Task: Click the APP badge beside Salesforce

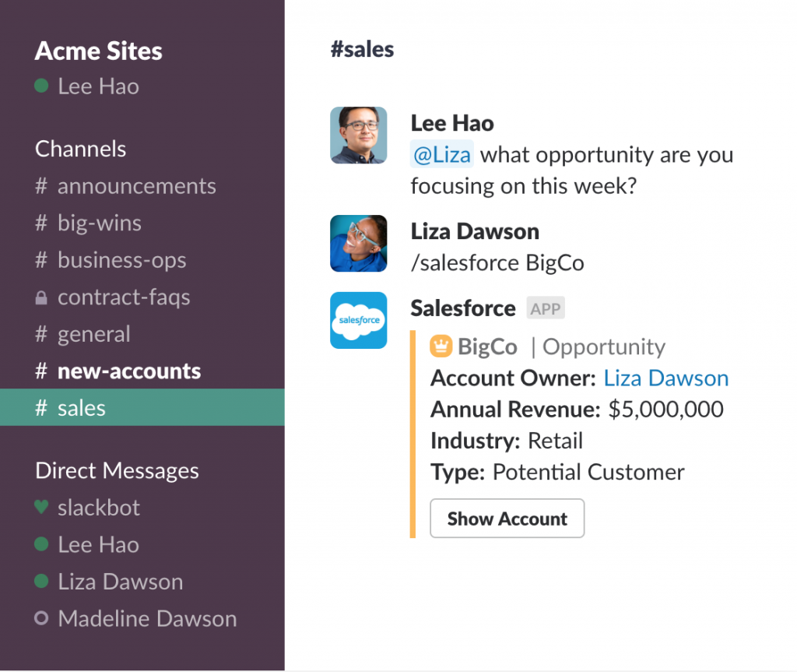Action: [x=545, y=308]
